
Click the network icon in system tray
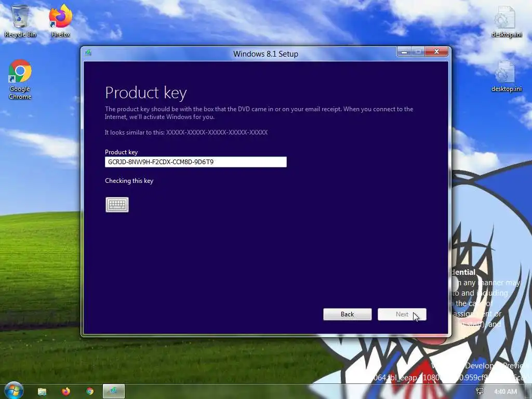(x=480, y=392)
